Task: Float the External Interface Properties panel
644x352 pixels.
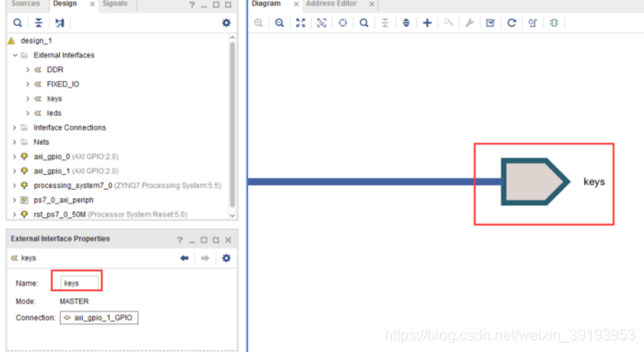Action: [216, 240]
